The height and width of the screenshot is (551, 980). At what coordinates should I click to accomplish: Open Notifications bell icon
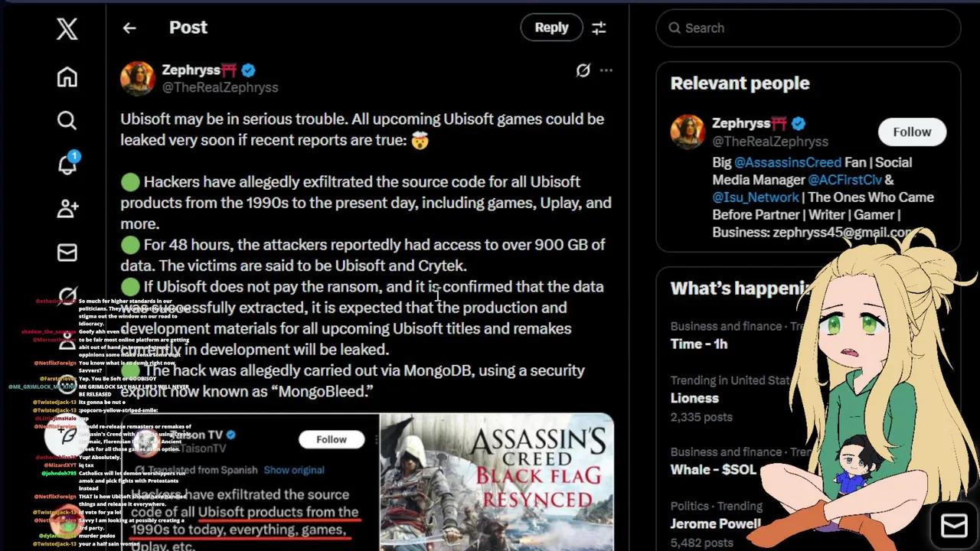tap(67, 164)
